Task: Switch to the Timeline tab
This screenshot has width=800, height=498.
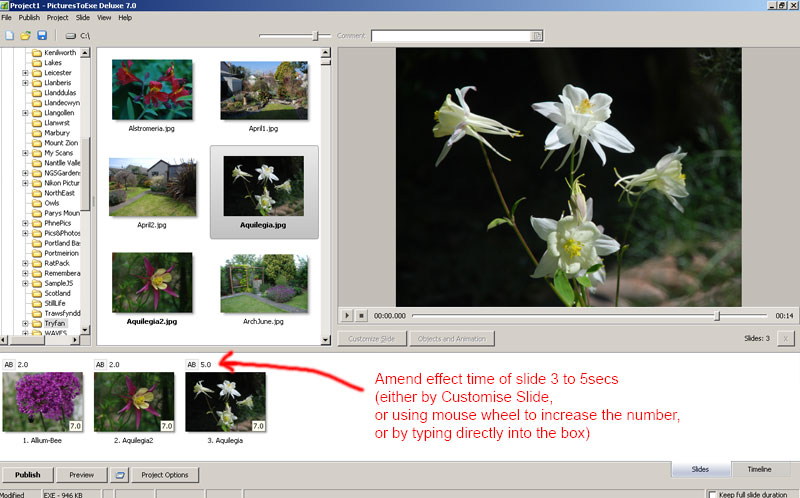Action: coord(760,469)
